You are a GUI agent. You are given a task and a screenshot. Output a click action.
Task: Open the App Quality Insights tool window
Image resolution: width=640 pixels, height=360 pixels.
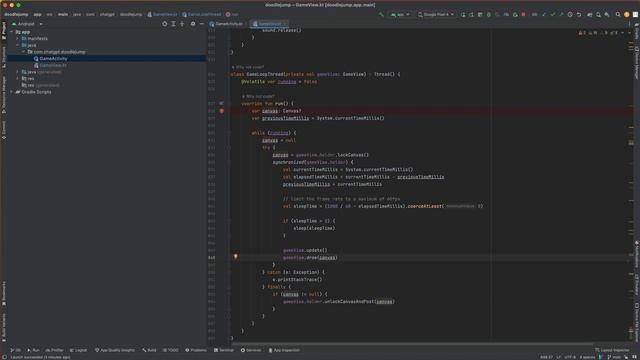click(115, 350)
